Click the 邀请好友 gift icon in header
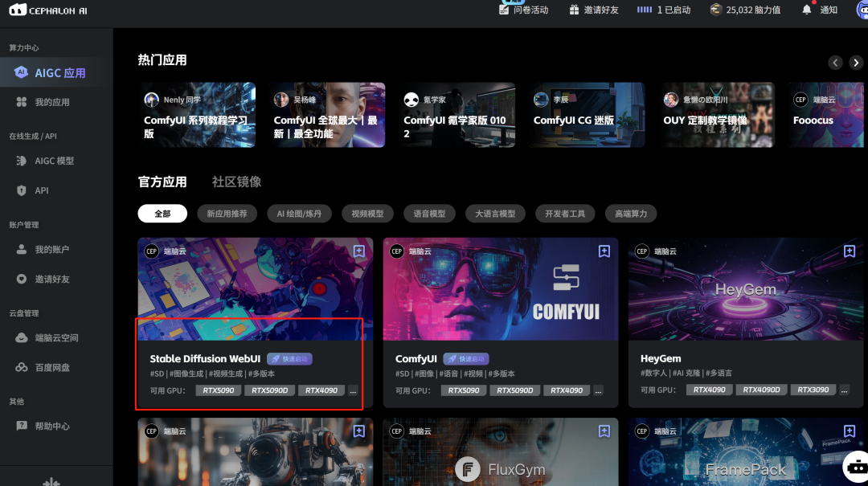868x486 pixels. click(x=574, y=10)
